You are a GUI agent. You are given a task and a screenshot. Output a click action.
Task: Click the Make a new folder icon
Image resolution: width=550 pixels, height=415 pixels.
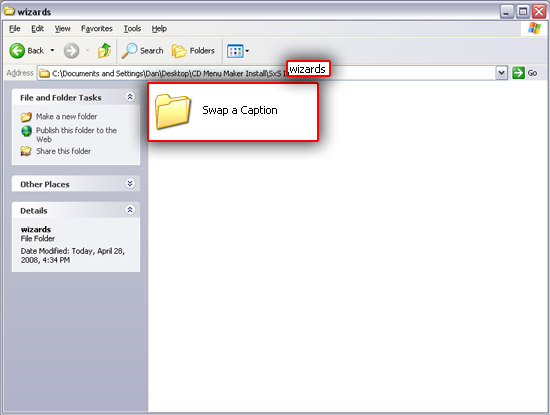[26, 117]
